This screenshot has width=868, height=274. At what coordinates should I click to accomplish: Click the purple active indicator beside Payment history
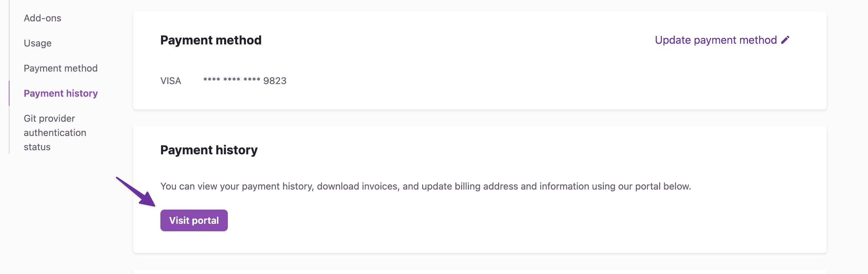point(9,93)
